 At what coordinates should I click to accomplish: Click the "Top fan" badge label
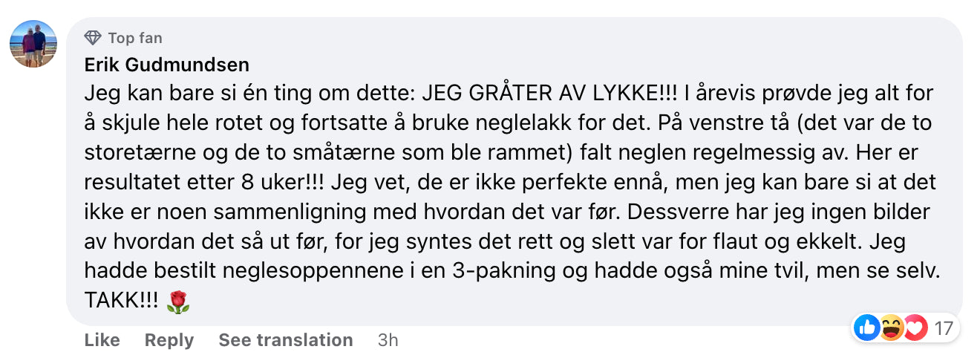point(134,38)
